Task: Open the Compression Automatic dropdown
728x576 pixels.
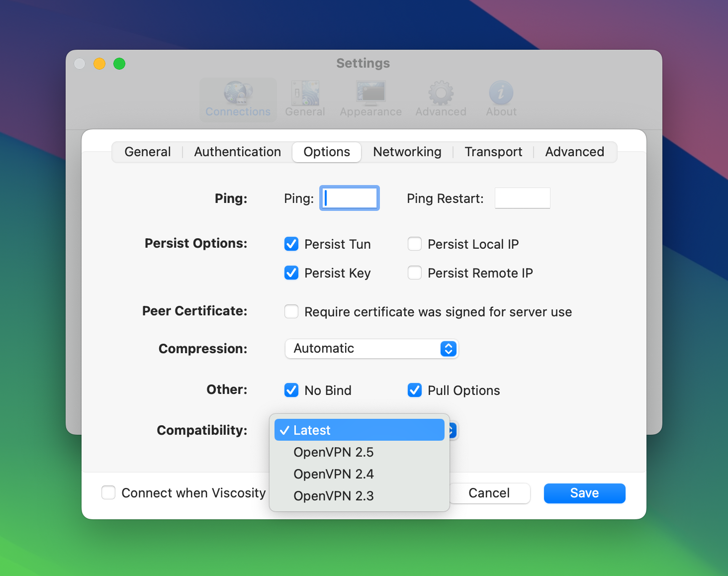Action: click(x=371, y=349)
